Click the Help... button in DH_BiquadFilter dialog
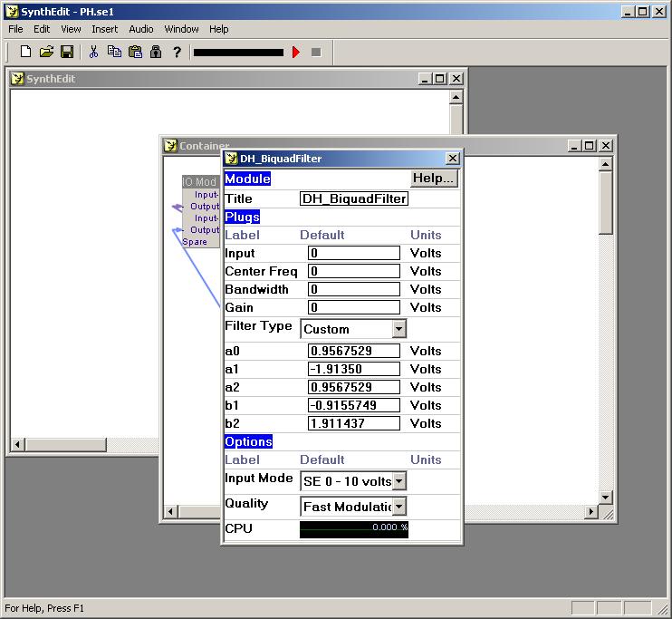672x619 pixels. (x=433, y=178)
